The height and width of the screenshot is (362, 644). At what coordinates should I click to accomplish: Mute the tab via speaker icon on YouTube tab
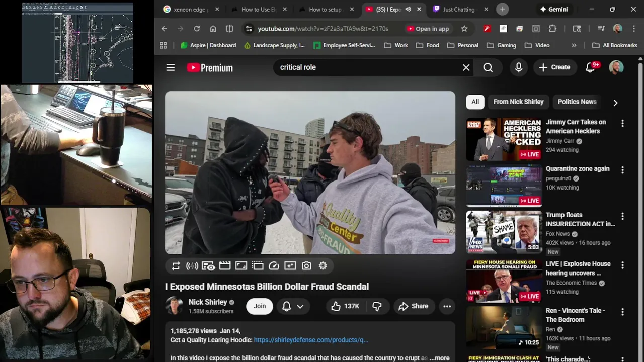[x=408, y=10]
